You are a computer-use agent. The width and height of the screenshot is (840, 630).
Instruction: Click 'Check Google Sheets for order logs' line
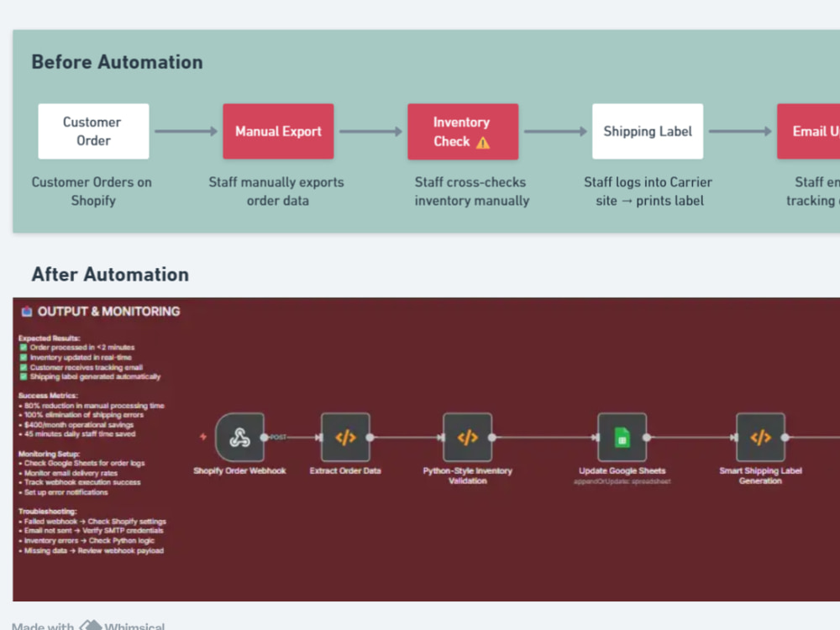tap(82, 463)
